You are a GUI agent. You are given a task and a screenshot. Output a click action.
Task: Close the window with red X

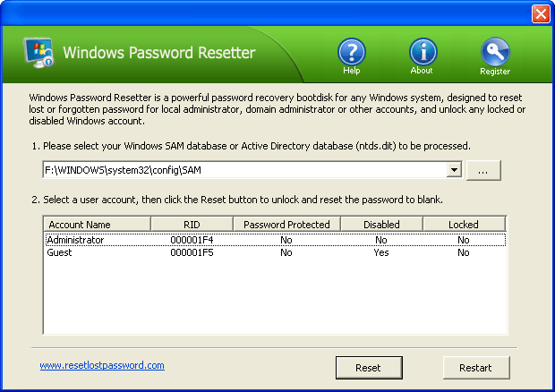tap(541, 14)
